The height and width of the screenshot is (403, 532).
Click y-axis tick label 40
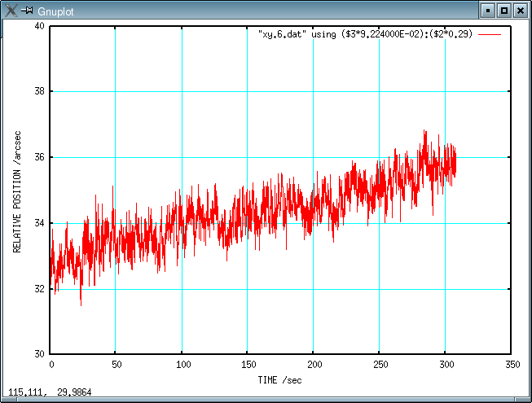pyautogui.click(x=39, y=26)
